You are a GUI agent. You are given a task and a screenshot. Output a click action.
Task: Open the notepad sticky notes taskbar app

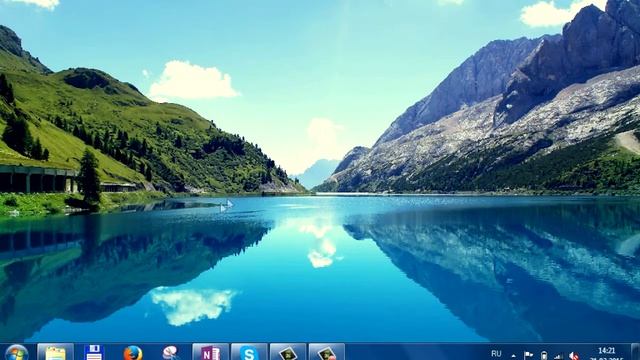[x=56, y=352]
